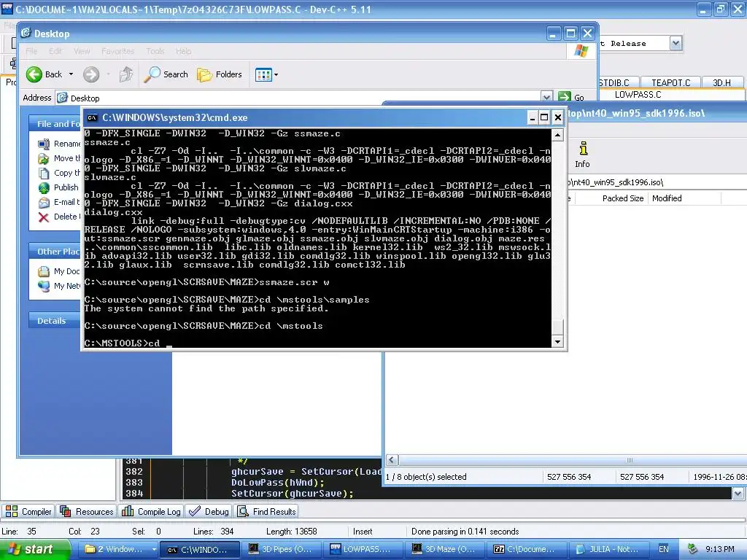Switch to 3D Maze taskbar button
The image size is (747, 560).
click(x=444, y=549)
